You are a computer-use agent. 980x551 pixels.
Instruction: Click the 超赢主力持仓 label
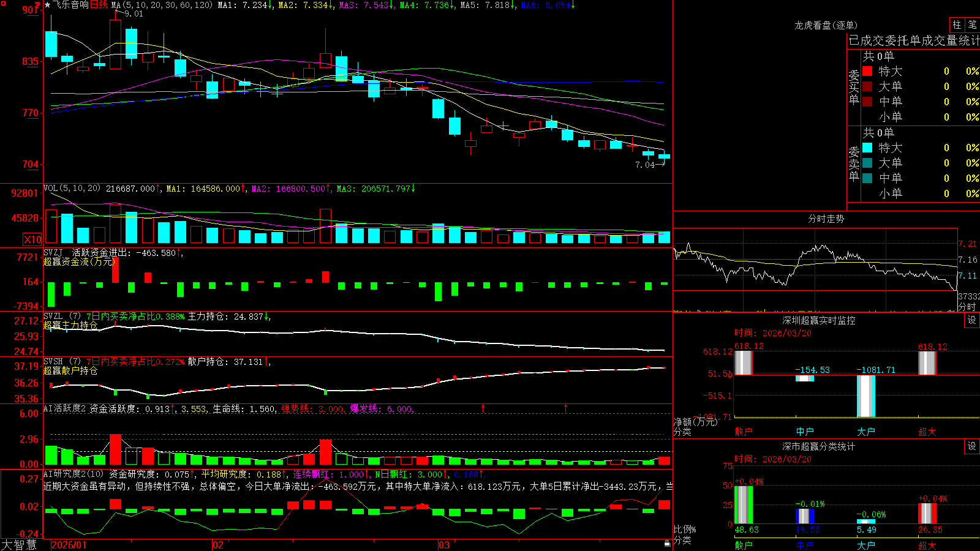point(70,325)
